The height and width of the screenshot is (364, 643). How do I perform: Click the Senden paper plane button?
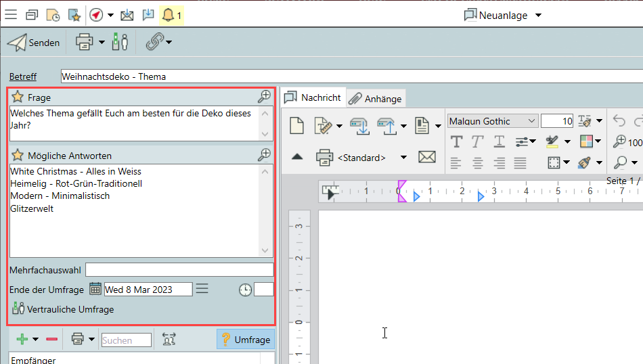point(33,43)
